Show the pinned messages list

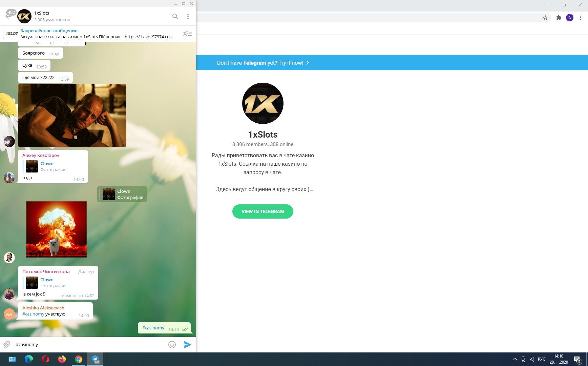[188, 34]
